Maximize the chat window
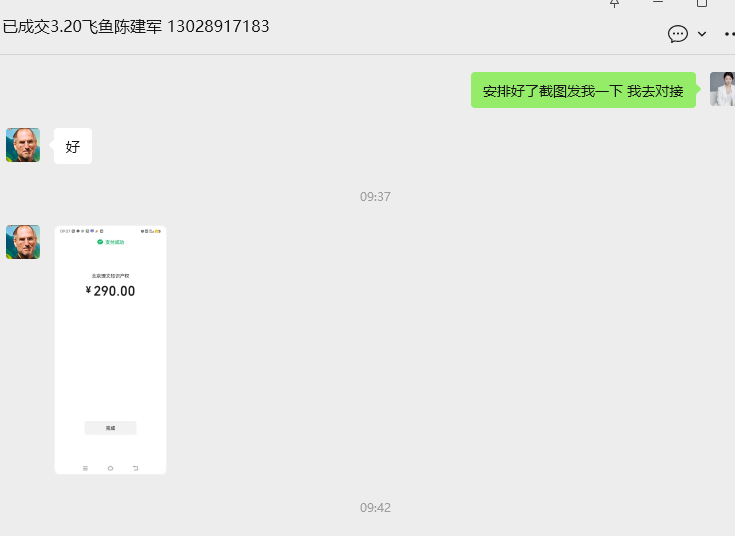The image size is (735, 536). pyautogui.click(x=702, y=3)
